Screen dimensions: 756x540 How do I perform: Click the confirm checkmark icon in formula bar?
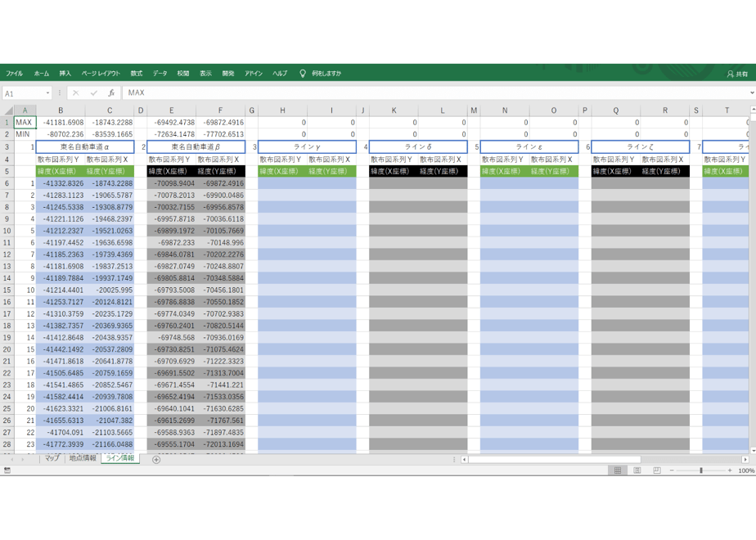[93, 93]
